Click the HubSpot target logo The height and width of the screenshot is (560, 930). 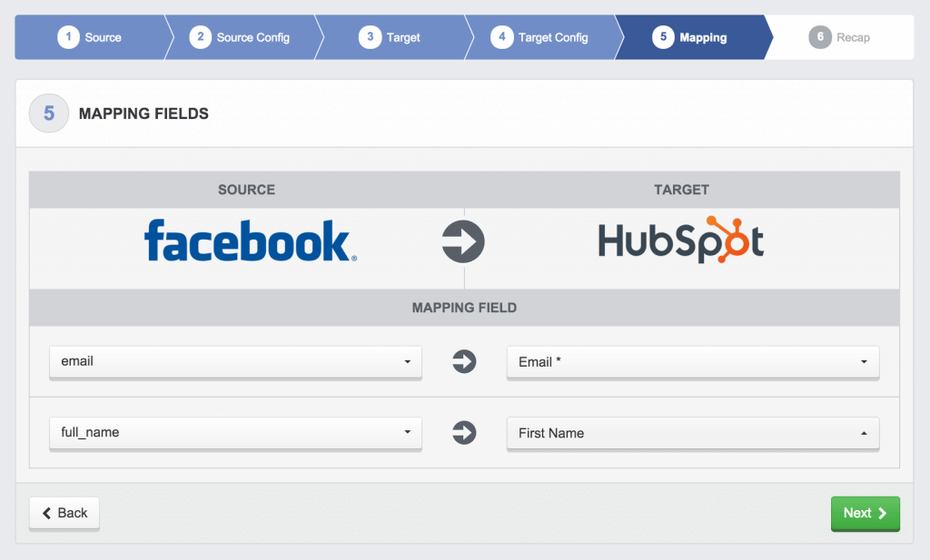coord(681,240)
